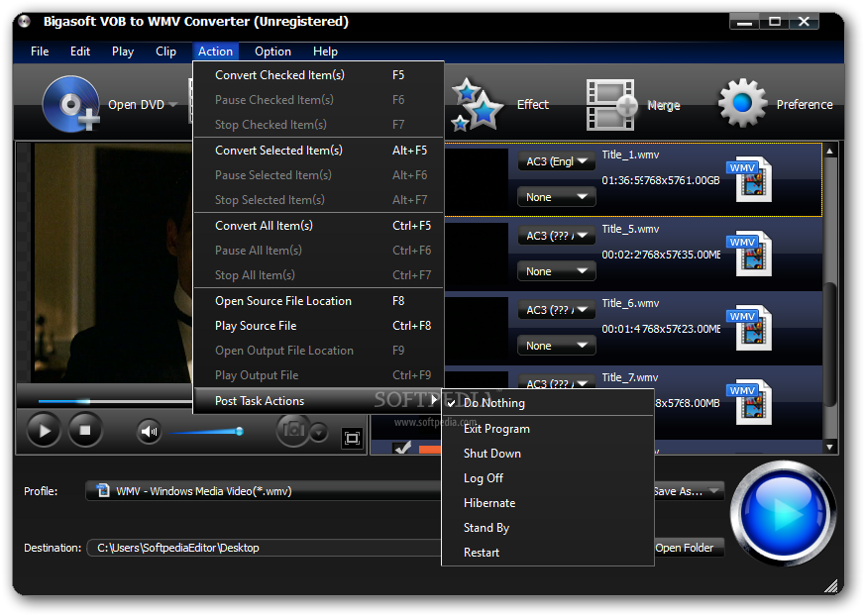Choose Convert Selected Item(s)

click(318, 150)
